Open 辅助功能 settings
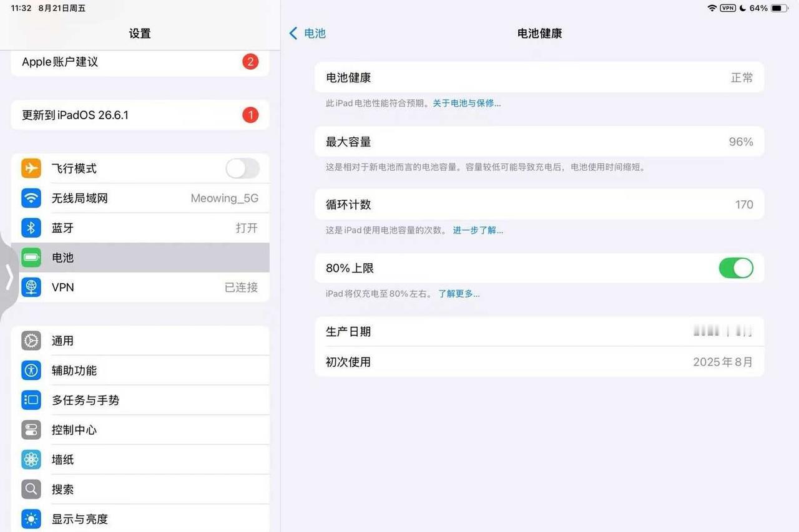The image size is (799, 532). [140, 370]
